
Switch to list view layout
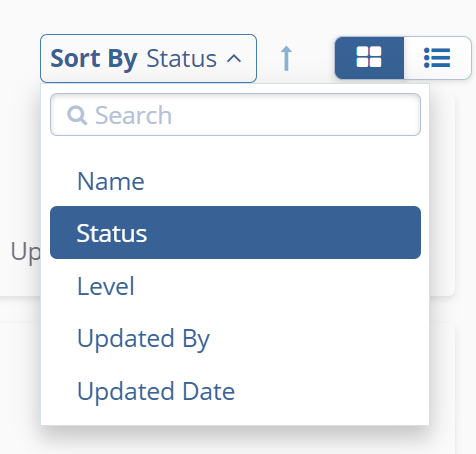point(437,58)
